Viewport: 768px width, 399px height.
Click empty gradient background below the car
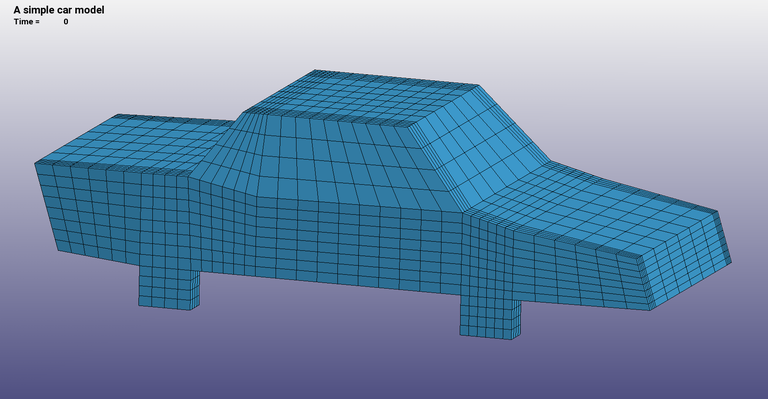tap(343, 357)
